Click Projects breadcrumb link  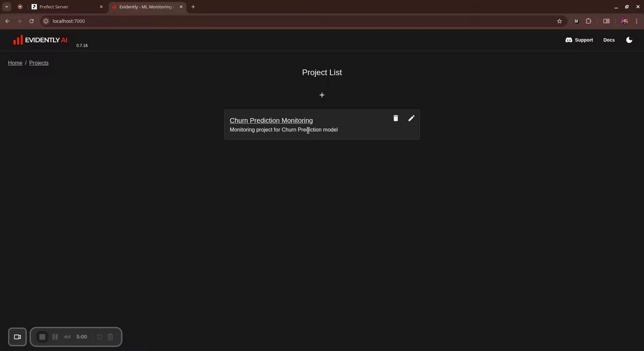tap(39, 63)
